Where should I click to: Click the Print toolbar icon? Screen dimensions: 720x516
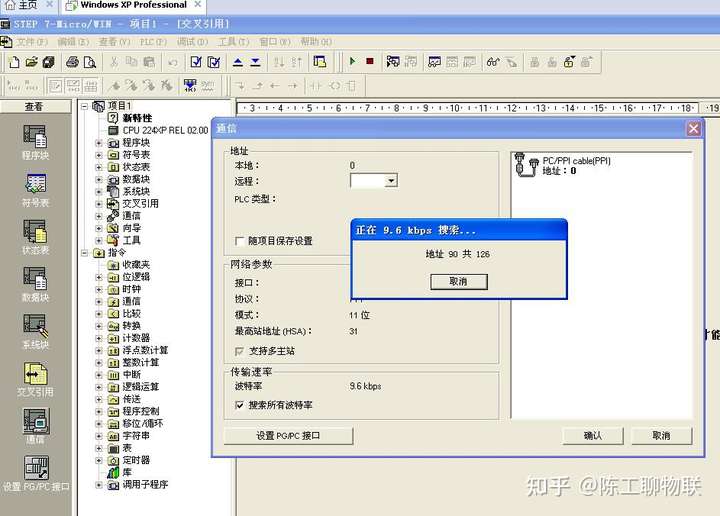pyautogui.click(x=72, y=62)
